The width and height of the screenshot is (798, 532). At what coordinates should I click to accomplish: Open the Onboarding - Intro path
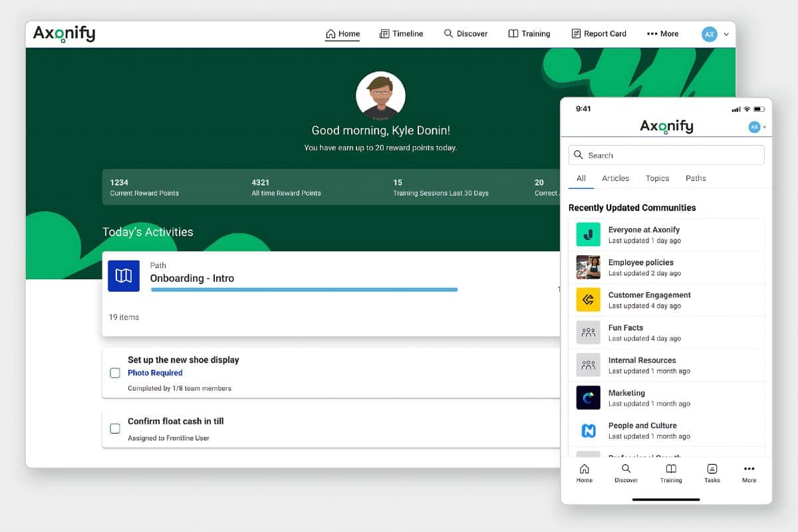[x=192, y=279]
